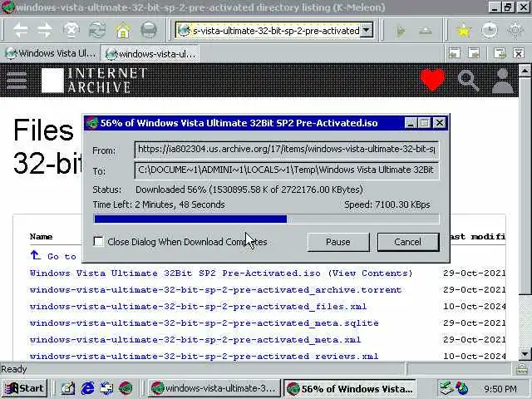The image size is (532, 399).
Task: Click the Ready status bar text
Action: [14, 369]
